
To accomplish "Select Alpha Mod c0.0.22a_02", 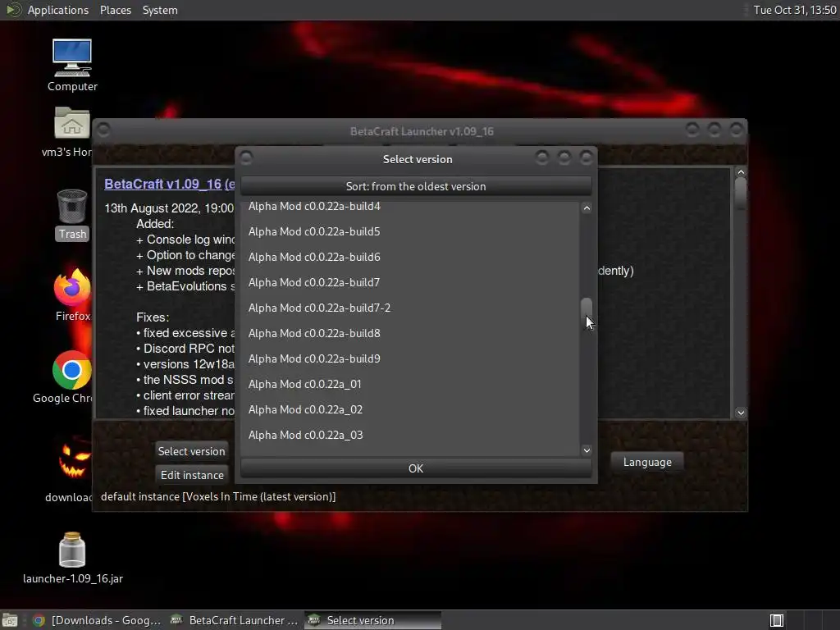I will pyautogui.click(x=411, y=410).
